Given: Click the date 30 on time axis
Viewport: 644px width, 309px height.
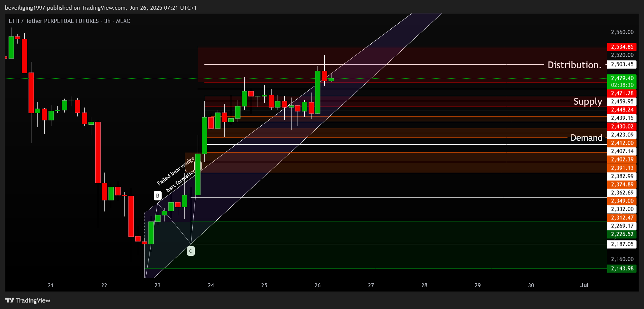Looking at the screenshot, I should pos(531,285).
